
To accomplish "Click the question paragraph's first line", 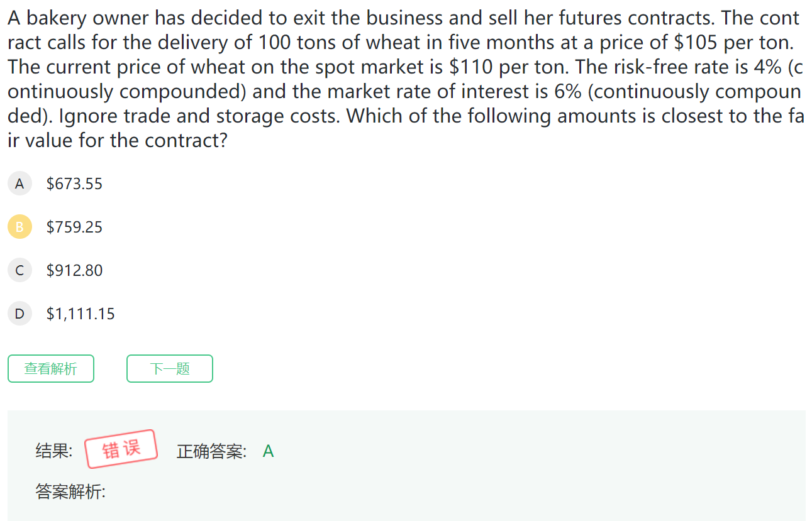I will pyautogui.click(x=403, y=18).
